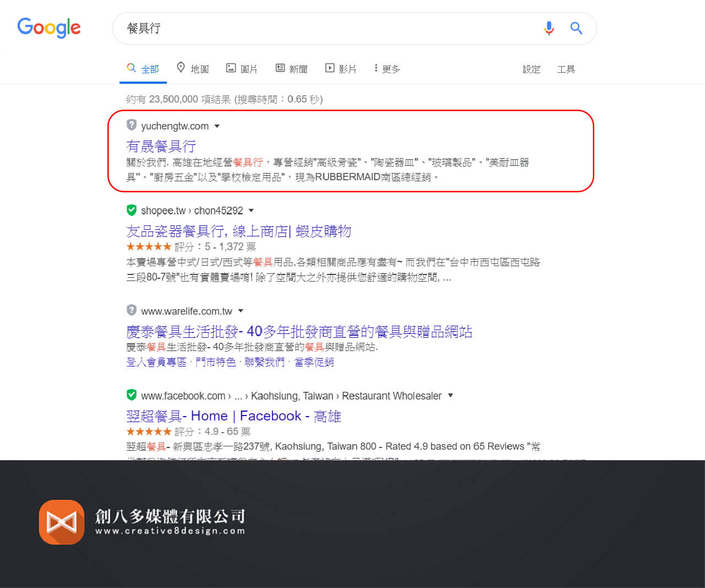The height and width of the screenshot is (588, 705).
Task: Activate voice search microphone icon
Action: click(x=549, y=28)
